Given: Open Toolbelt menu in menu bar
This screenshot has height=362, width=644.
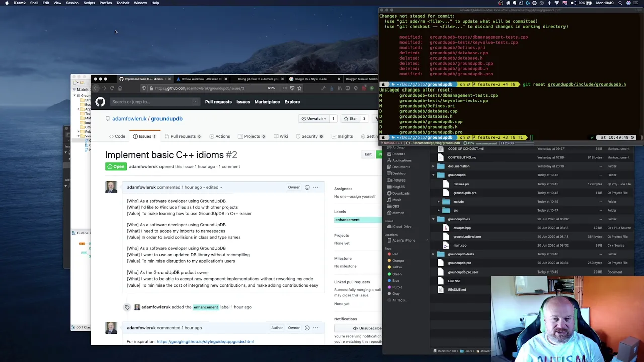Looking at the screenshot, I should (123, 3).
